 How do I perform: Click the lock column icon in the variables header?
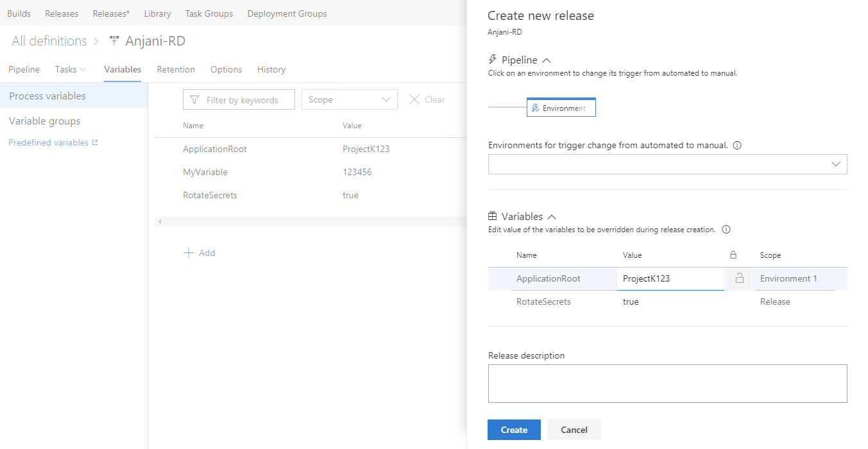coord(733,255)
